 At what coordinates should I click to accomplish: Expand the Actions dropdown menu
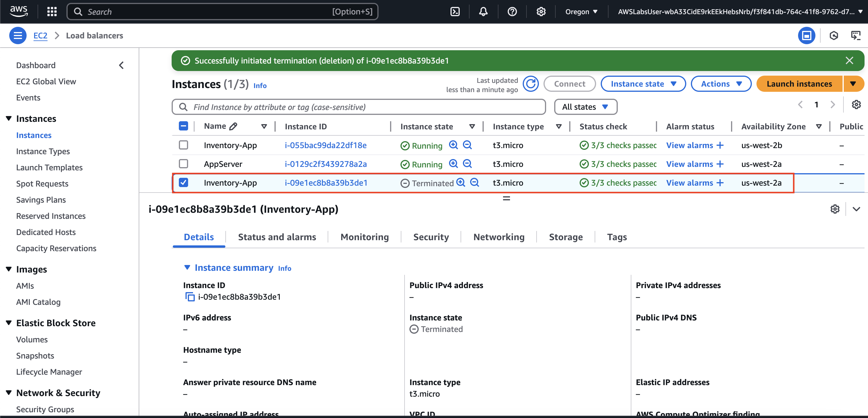click(721, 84)
